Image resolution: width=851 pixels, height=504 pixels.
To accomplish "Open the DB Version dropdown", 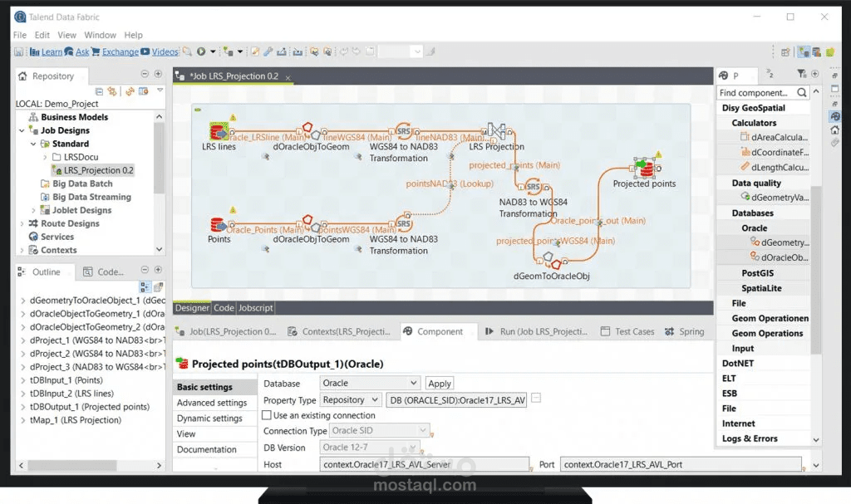I will point(370,448).
